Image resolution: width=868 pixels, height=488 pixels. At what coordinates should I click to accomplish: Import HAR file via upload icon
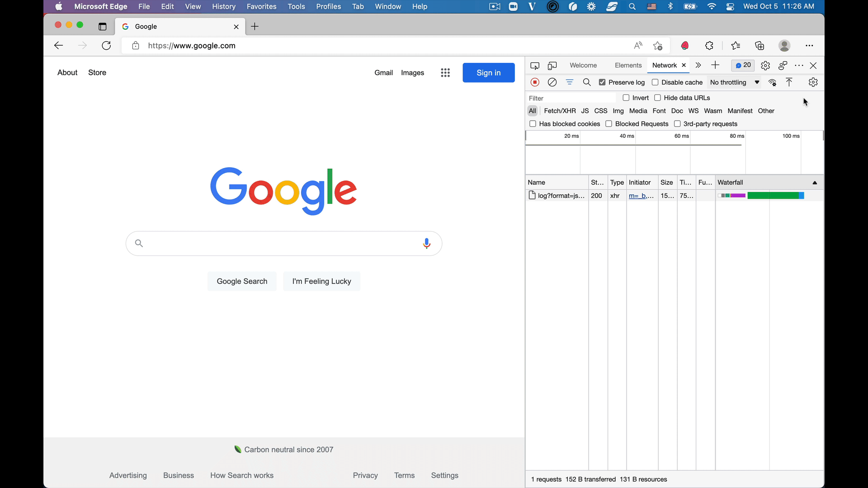789,82
